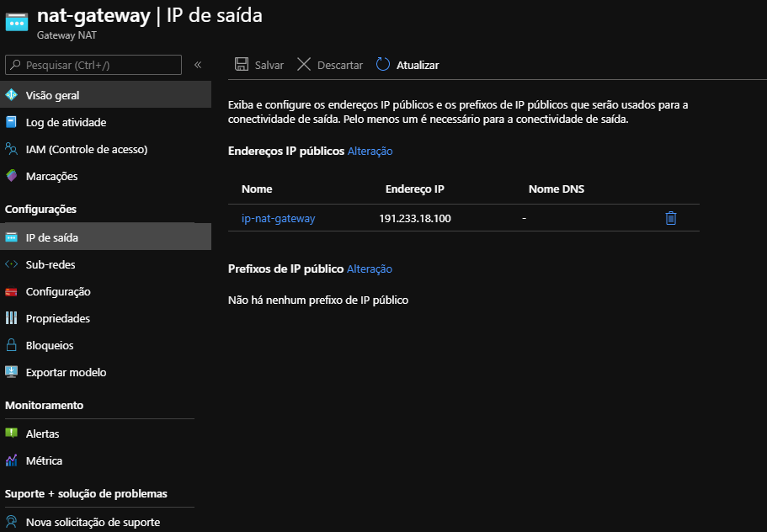Open Log de atividade page
Viewport: 767px width, 532px height.
coord(66,123)
